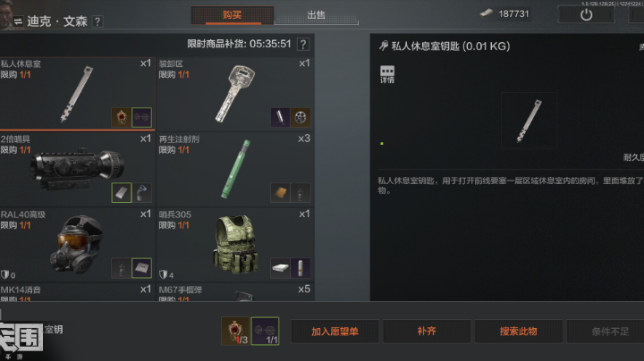Switch trader with the swap arrows icon
The height and width of the screenshot is (361, 644).
point(18,21)
